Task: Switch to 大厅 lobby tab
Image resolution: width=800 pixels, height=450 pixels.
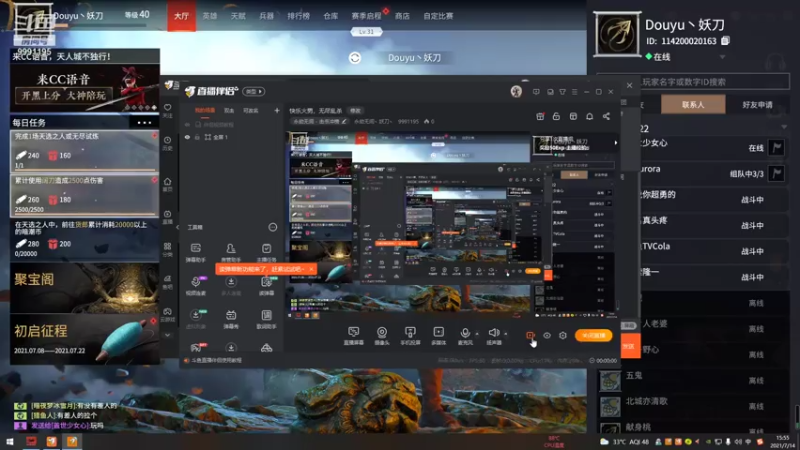Action: (x=182, y=16)
